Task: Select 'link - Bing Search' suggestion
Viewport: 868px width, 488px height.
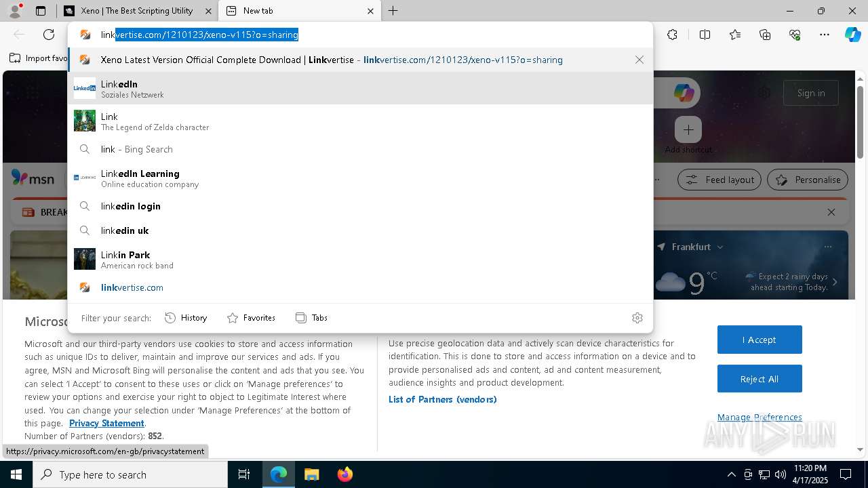Action: point(360,149)
